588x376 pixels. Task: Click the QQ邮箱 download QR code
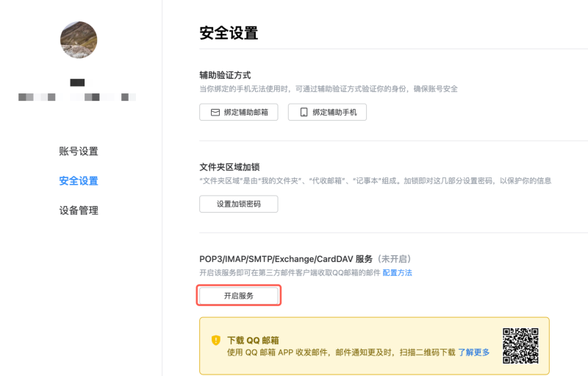point(520,346)
